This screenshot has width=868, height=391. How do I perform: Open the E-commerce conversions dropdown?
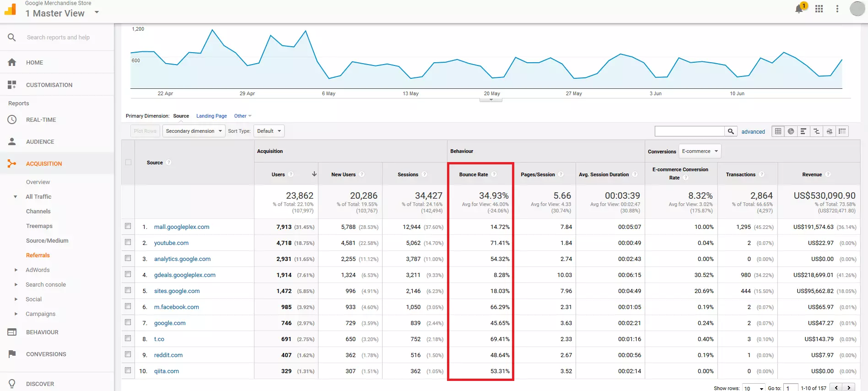click(x=700, y=151)
